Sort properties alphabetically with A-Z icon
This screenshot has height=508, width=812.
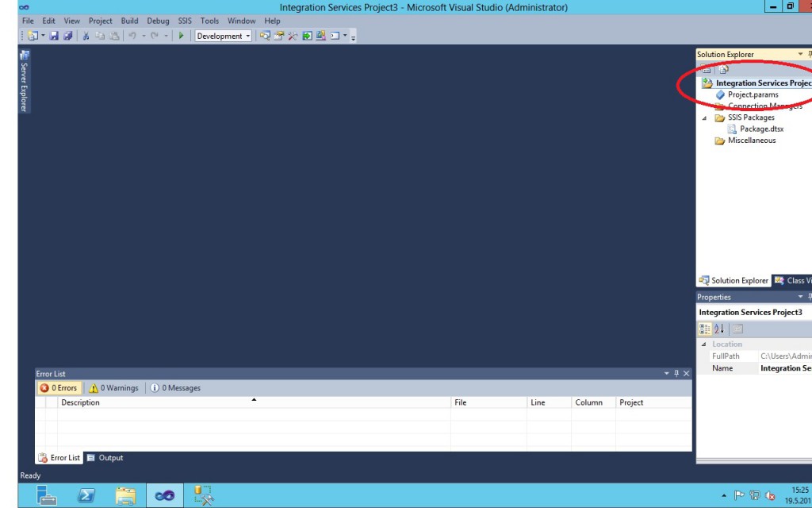(x=719, y=329)
